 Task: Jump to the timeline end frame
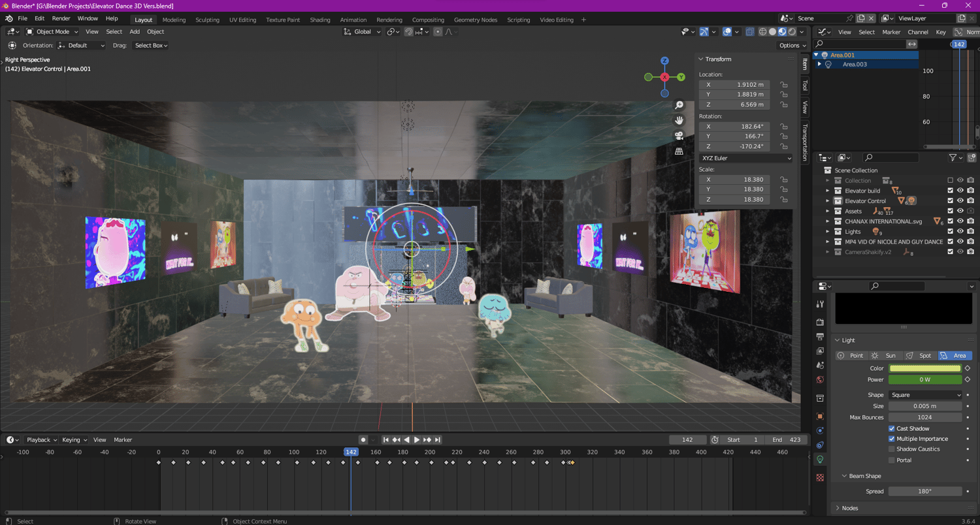click(x=438, y=439)
